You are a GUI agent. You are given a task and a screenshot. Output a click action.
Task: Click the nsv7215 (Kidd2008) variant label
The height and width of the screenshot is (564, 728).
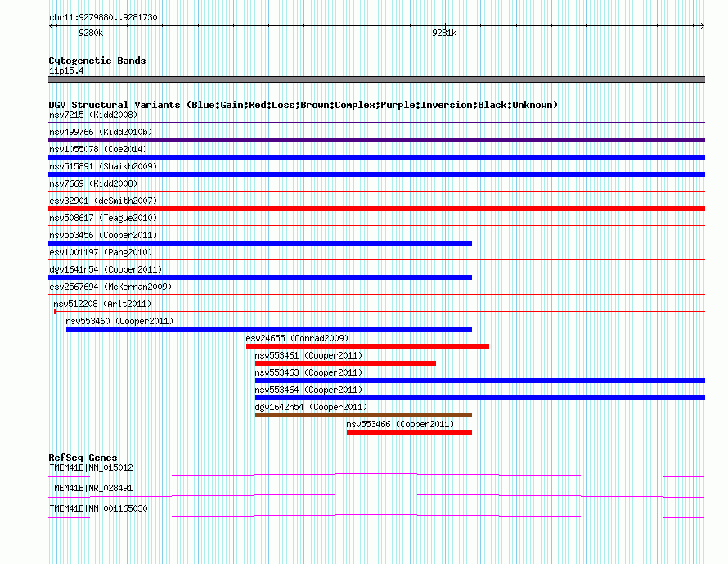93,115
